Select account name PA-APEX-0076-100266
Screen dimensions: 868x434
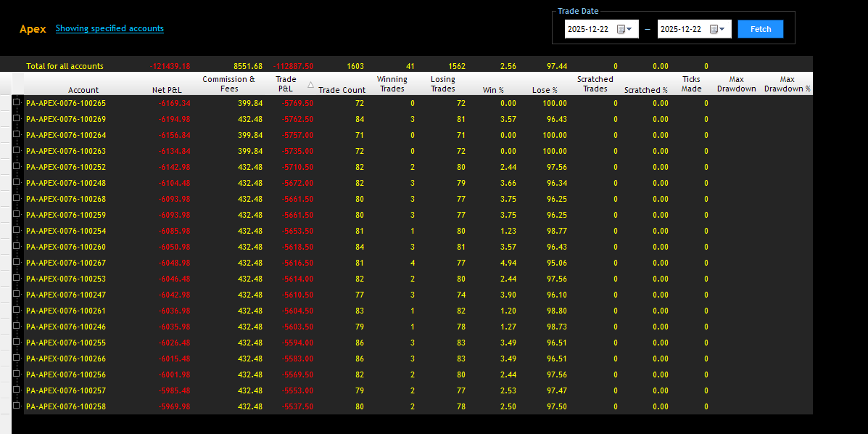[66, 359]
